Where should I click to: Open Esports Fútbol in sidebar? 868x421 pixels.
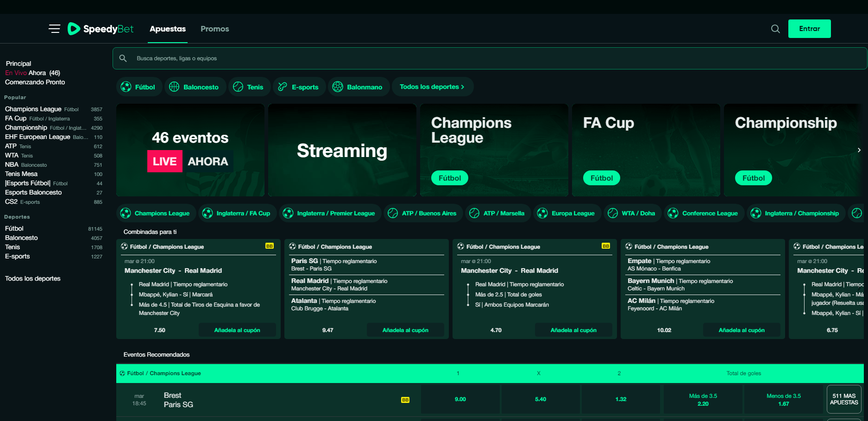(x=54, y=183)
